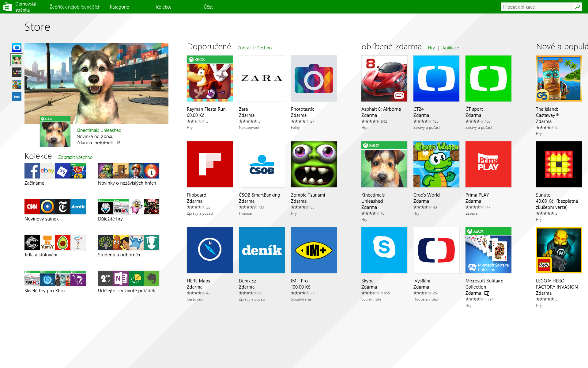This screenshot has height=368, width=588.
Task: Open the blue CT24 app tile
Action: click(x=436, y=79)
